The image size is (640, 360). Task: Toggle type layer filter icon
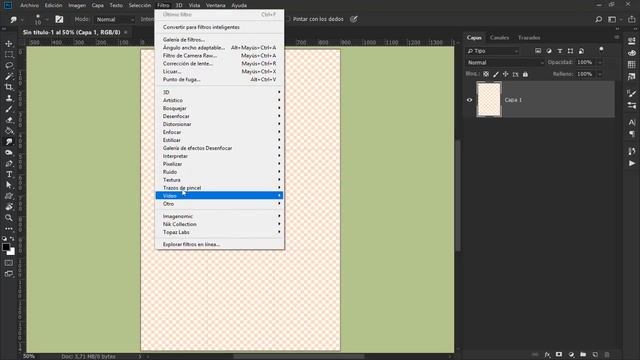[560, 51]
